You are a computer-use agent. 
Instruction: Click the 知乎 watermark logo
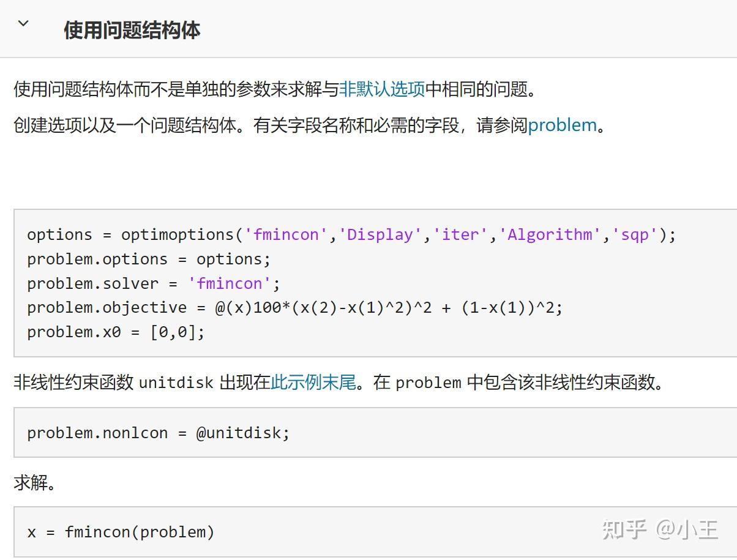point(624,529)
